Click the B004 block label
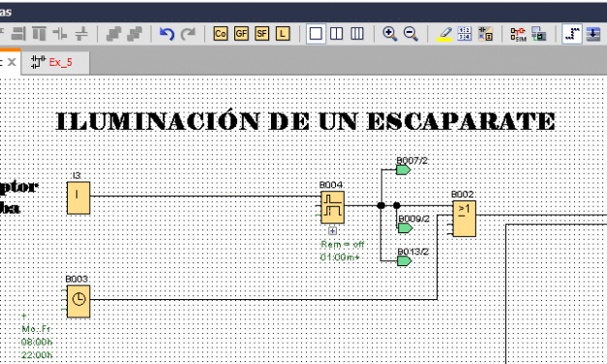Screen dimensions: 607x364 pos(331,185)
